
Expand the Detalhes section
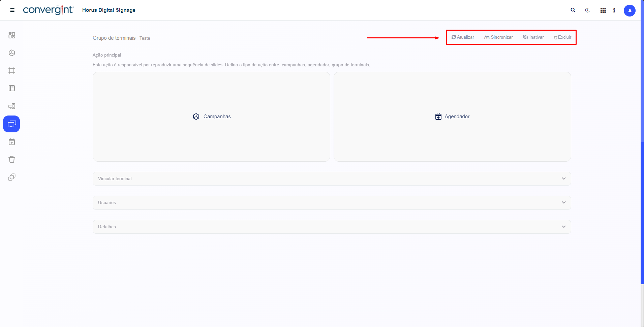click(x=332, y=227)
